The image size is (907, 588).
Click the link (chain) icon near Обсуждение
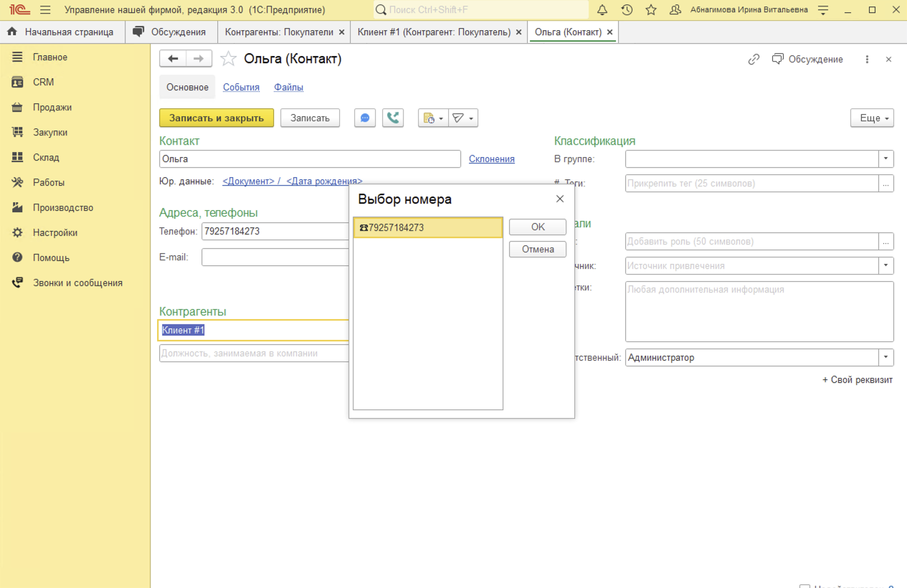(x=754, y=60)
